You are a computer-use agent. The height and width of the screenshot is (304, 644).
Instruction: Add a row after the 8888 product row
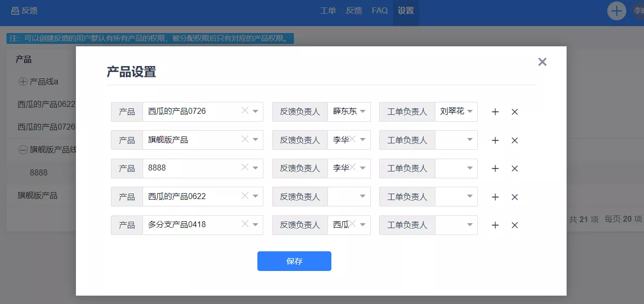point(495,169)
